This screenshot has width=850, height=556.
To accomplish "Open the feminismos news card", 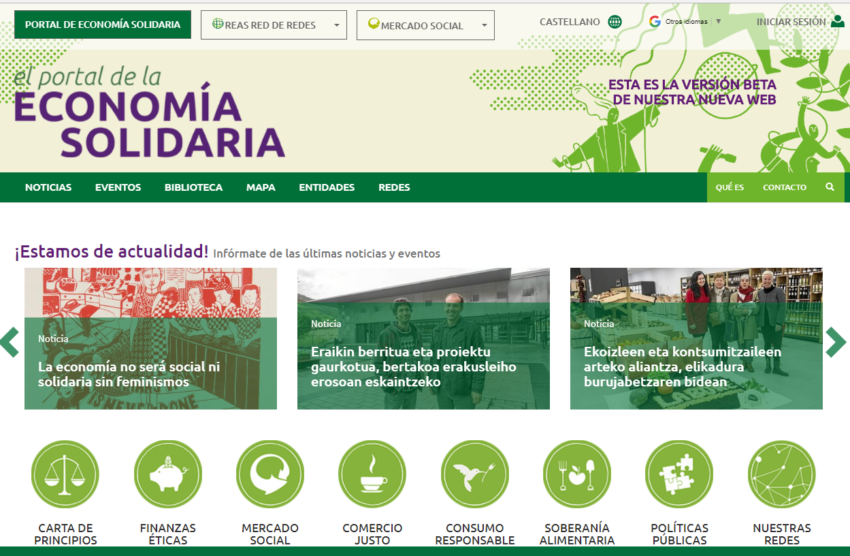I will coord(151,339).
